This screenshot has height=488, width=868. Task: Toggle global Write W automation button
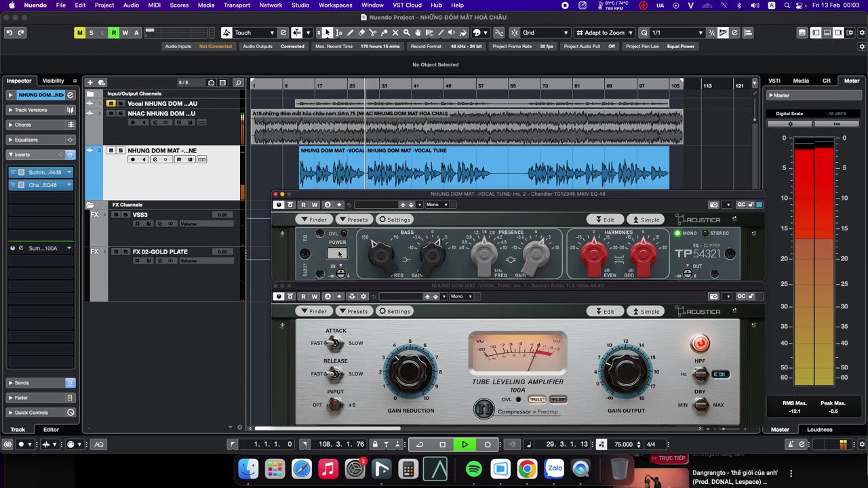(125, 33)
